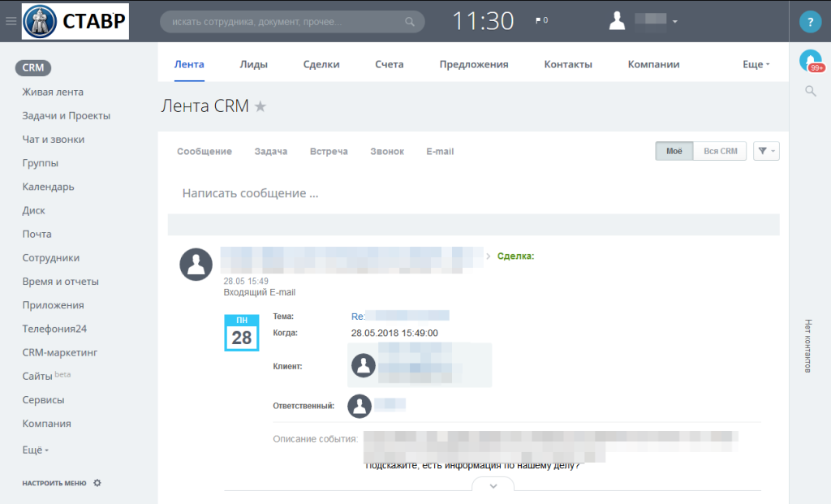Viewport: 831px width, 504px height.
Task: Select the Сообщение post type
Action: click(x=205, y=151)
